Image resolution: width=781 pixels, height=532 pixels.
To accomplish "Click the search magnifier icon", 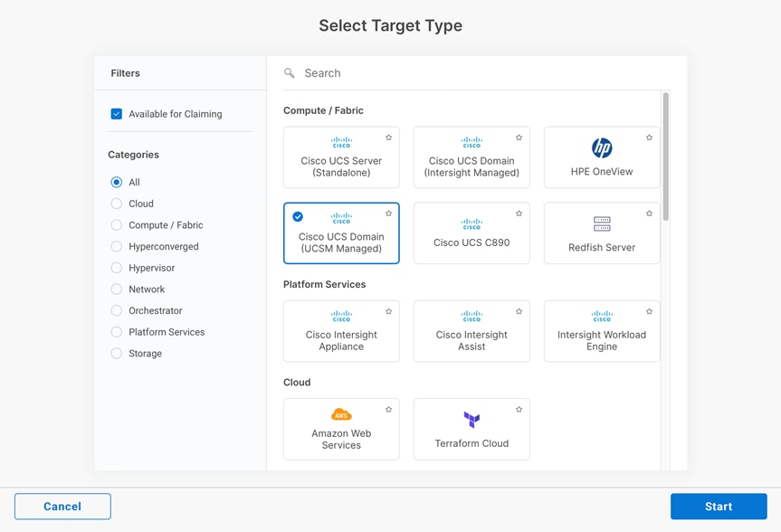I will [289, 73].
